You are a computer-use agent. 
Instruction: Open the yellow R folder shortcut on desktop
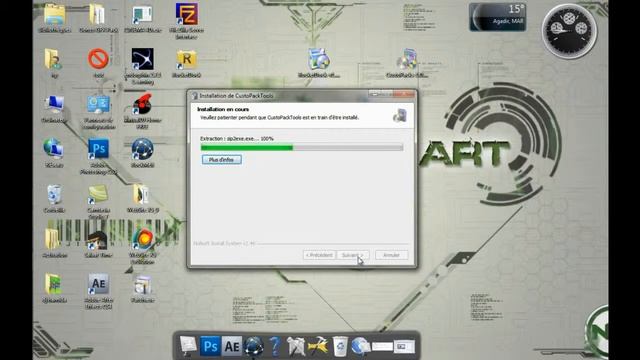187,60
